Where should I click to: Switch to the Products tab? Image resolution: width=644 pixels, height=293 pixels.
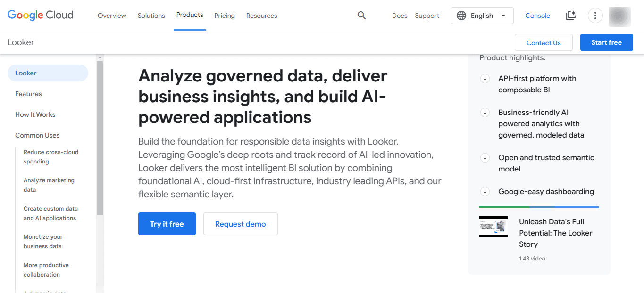tap(190, 15)
